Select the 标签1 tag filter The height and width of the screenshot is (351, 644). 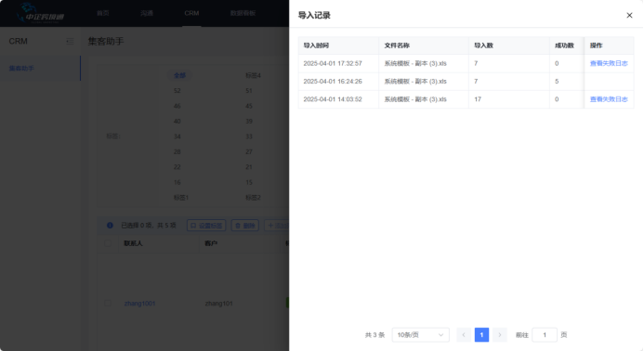pos(180,198)
